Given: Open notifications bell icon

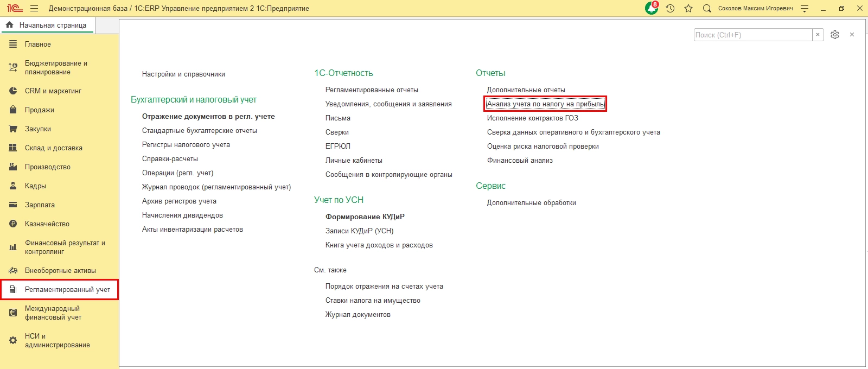Looking at the screenshot, I should [652, 8].
